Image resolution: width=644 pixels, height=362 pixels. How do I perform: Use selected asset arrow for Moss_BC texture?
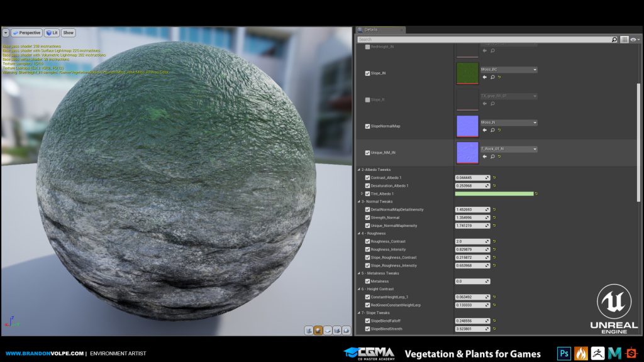click(485, 77)
